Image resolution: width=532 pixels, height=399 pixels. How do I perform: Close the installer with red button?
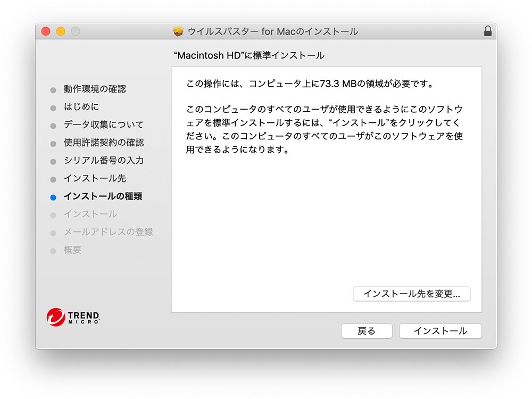click(46, 31)
